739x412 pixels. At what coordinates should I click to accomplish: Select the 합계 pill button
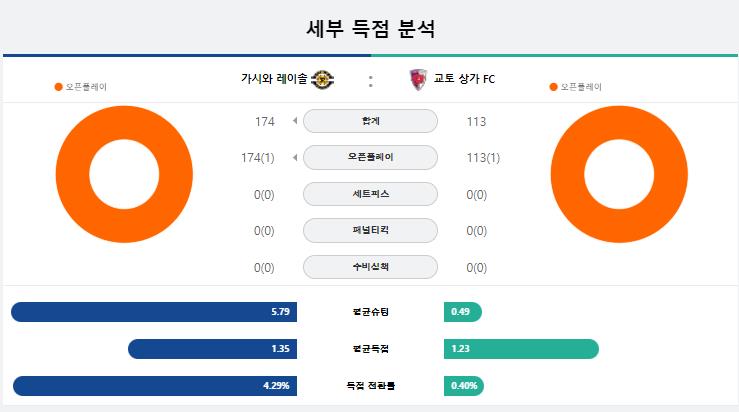coord(370,121)
